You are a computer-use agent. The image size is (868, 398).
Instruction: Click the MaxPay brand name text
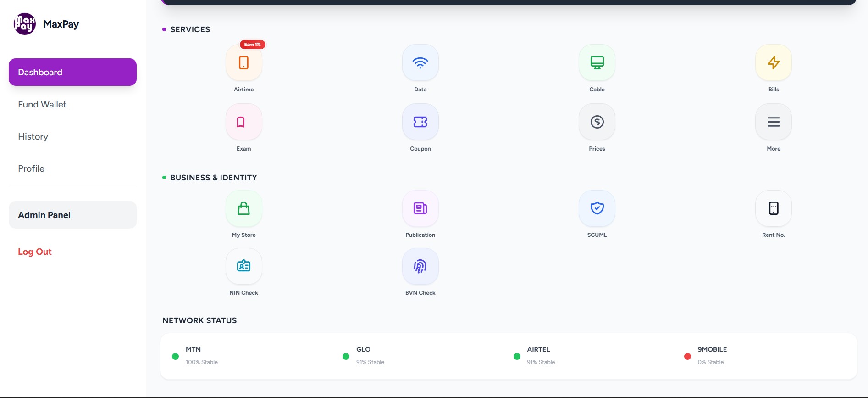click(x=61, y=24)
